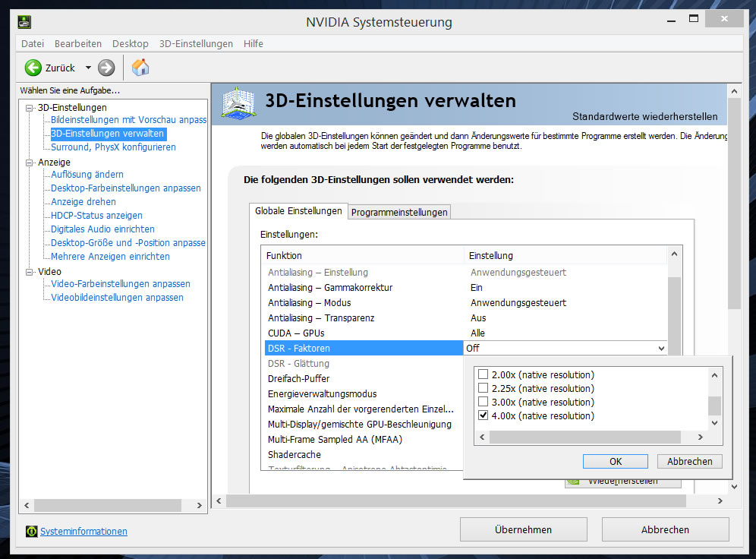Image resolution: width=756 pixels, height=559 pixels.
Task: Click main panel vertical scroll-down arrow
Action: (734, 487)
